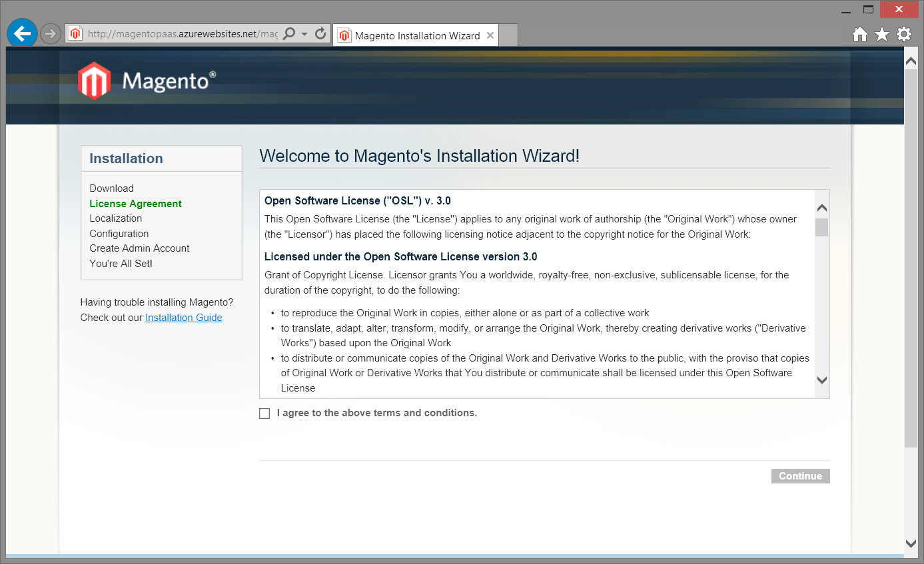Click License Agreement step in sidebar
Viewport: 924px width, 564px height.
pyautogui.click(x=136, y=204)
